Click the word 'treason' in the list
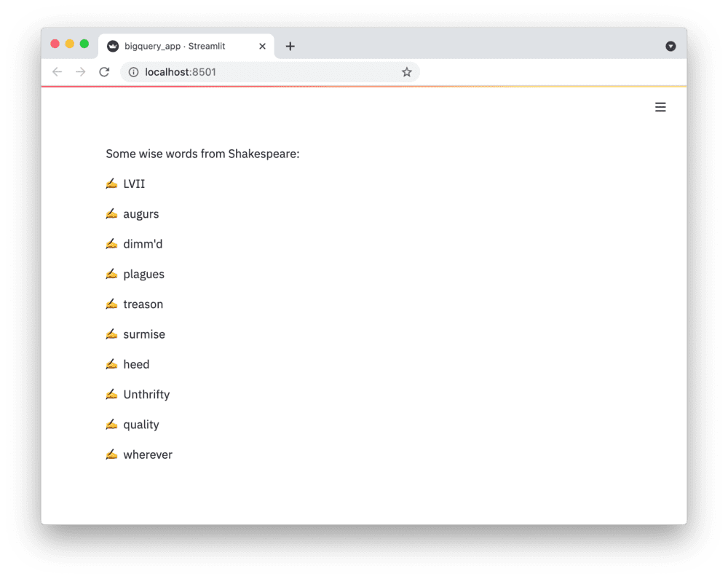Viewport: 728px width, 579px height. (x=143, y=304)
